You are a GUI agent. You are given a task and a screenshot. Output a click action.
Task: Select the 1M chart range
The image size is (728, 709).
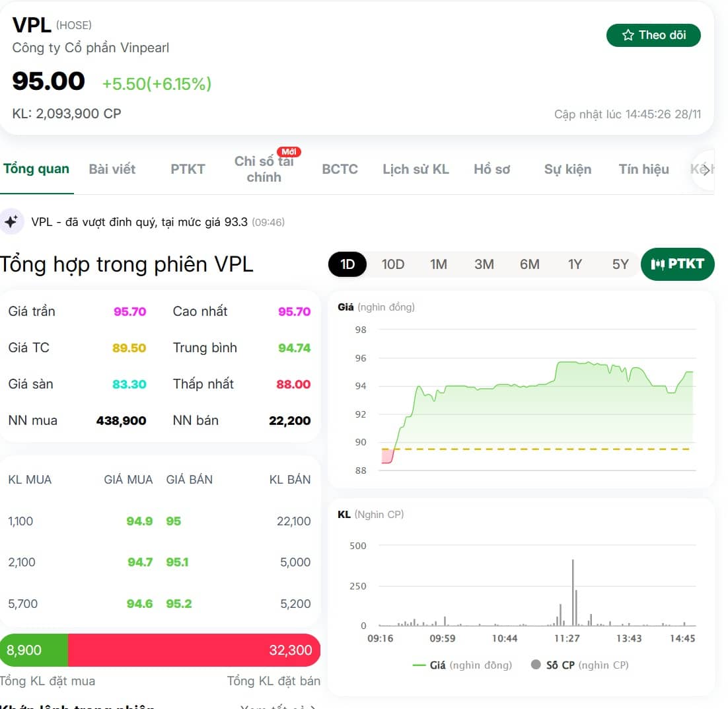(x=438, y=264)
